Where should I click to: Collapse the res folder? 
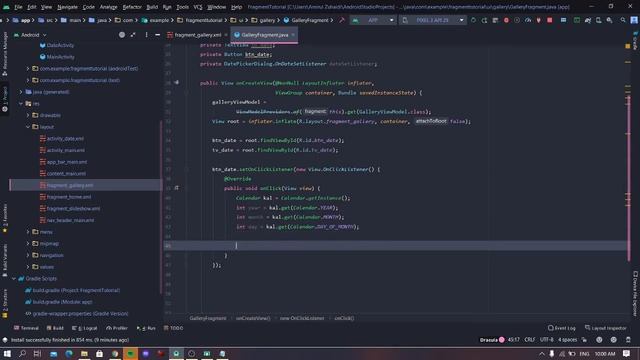pyautogui.click(x=21, y=104)
